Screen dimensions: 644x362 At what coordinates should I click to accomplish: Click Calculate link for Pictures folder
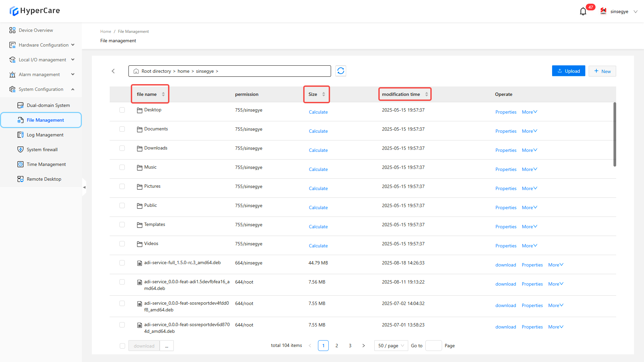tap(318, 188)
